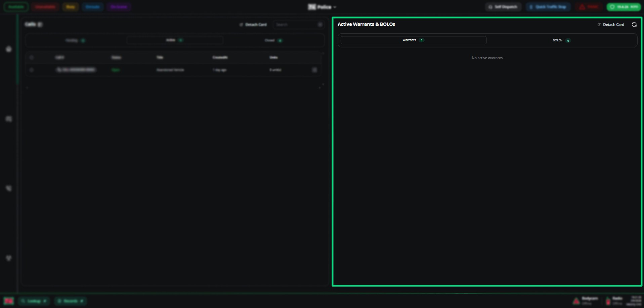This screenshot has width=644, height=308.
Task: Switch to the Warrants tab
Action: [x=414, y=40]
